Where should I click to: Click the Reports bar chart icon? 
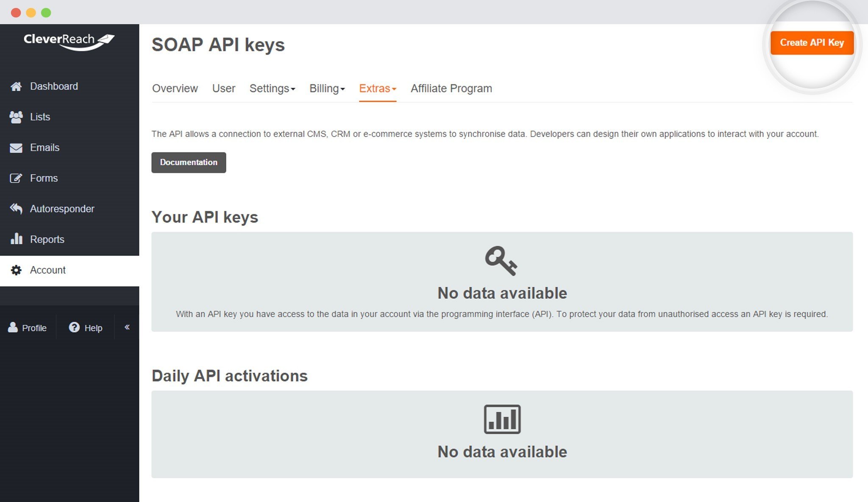(x=16, y=239)
